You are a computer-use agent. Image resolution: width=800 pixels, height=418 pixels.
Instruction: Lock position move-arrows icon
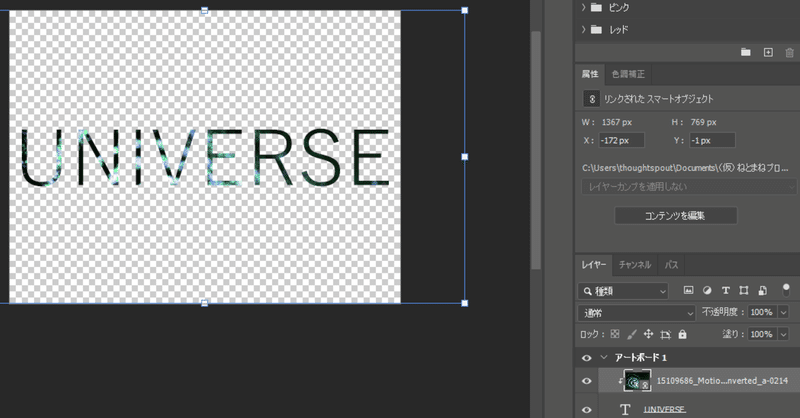pyautogui.click(x=648, y=334)
